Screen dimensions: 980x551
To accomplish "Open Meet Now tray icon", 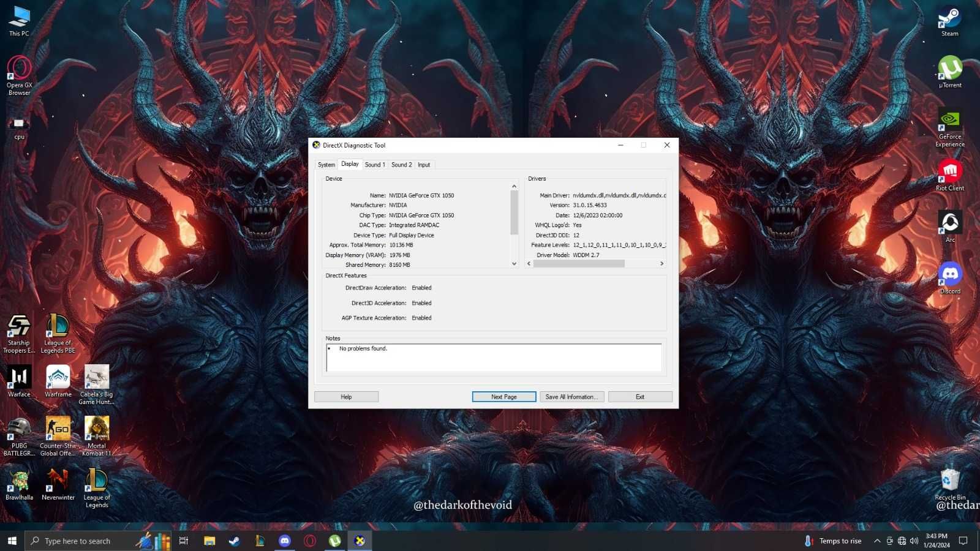I will tap(889, 541).
